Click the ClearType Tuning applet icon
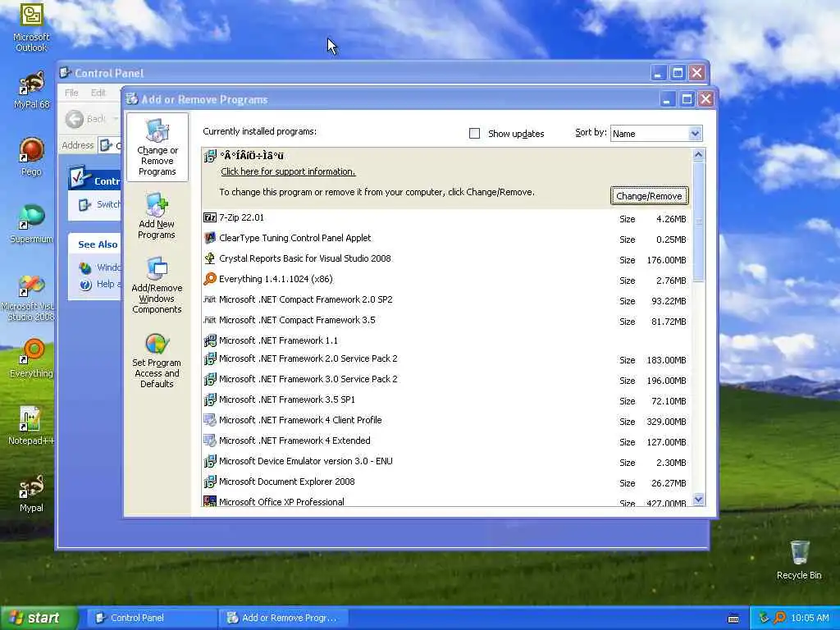 (x=210, y=238)
